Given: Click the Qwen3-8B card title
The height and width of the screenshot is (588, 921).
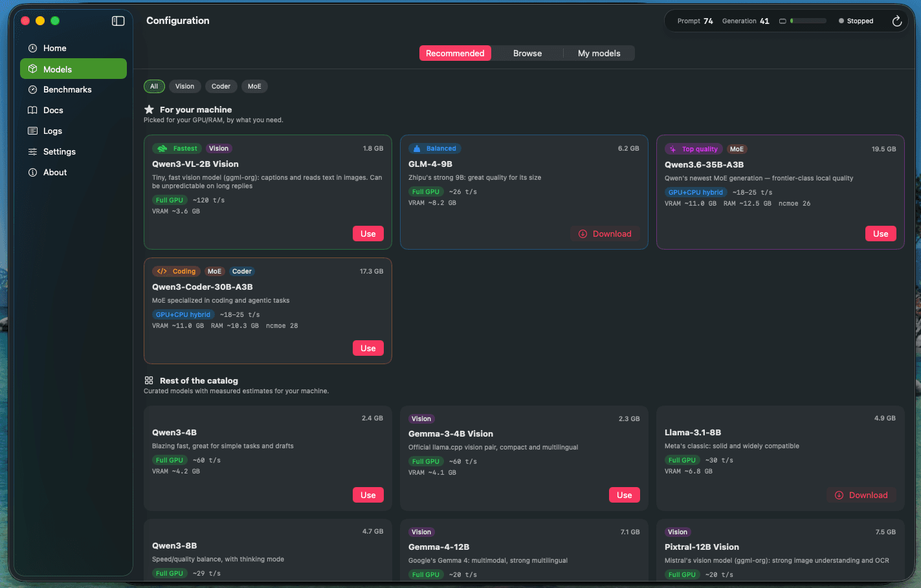Looking at the screenshot, I should [x=175, y=545].
